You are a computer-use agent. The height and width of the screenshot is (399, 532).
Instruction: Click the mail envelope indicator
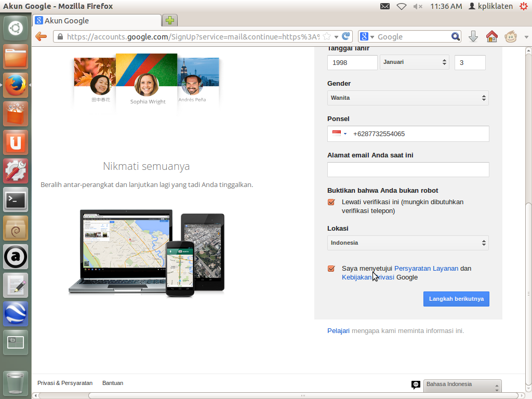pos(385,6)
